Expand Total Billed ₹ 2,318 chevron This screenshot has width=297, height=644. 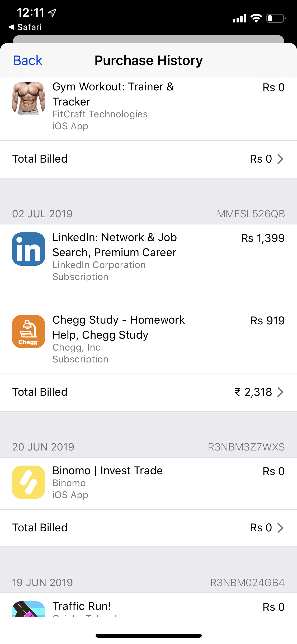tap(280, 392)
